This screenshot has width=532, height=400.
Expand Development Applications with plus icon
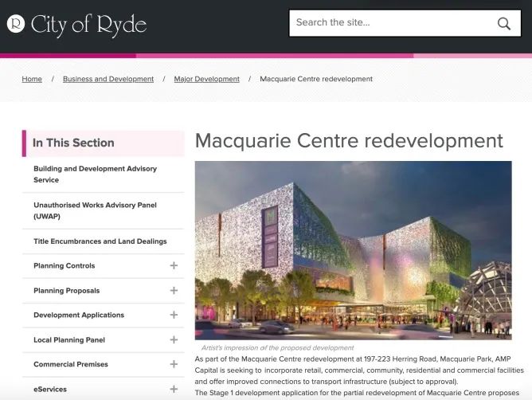tap(174, 315)
